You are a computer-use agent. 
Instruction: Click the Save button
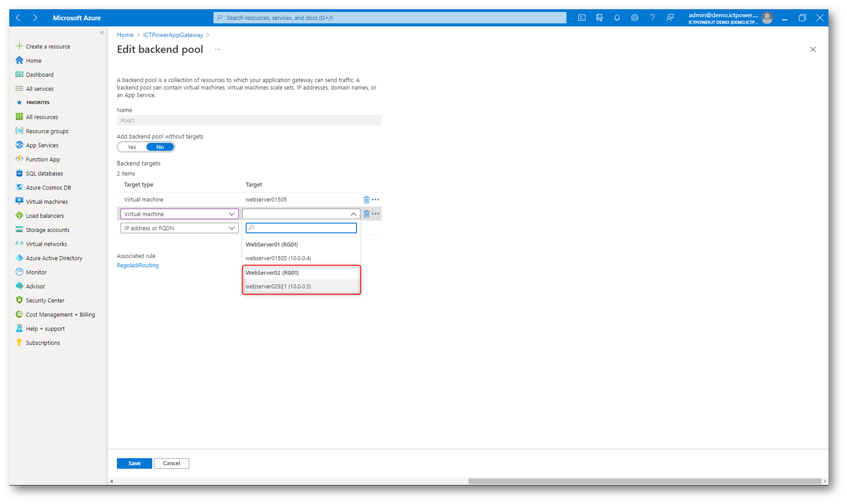pos(134,463)
